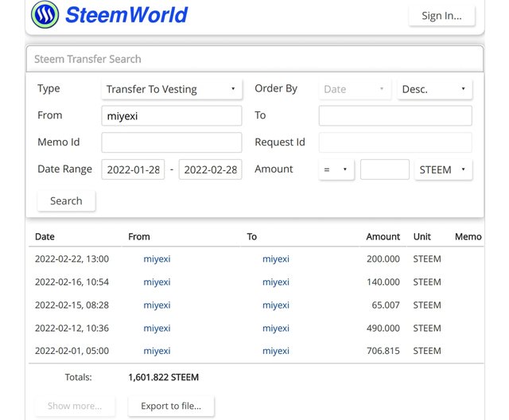Open the Sign In button
The image size is (509, 420).
click(x=441, y=16)
